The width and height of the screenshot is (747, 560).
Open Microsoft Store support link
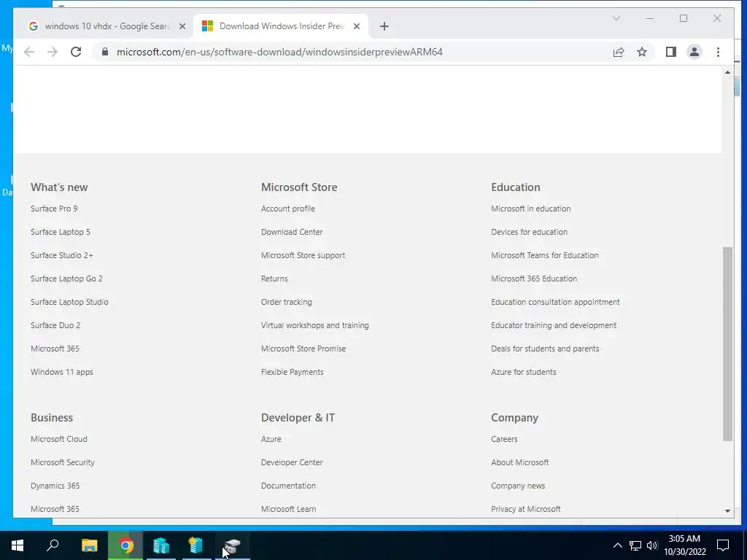(303, 255)
